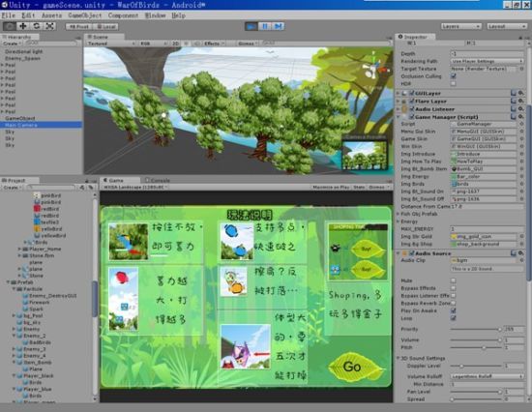Viewport: 532px width, 412px height.
Task: Click the Hierarchy Create button
Action: click(12, 44)
